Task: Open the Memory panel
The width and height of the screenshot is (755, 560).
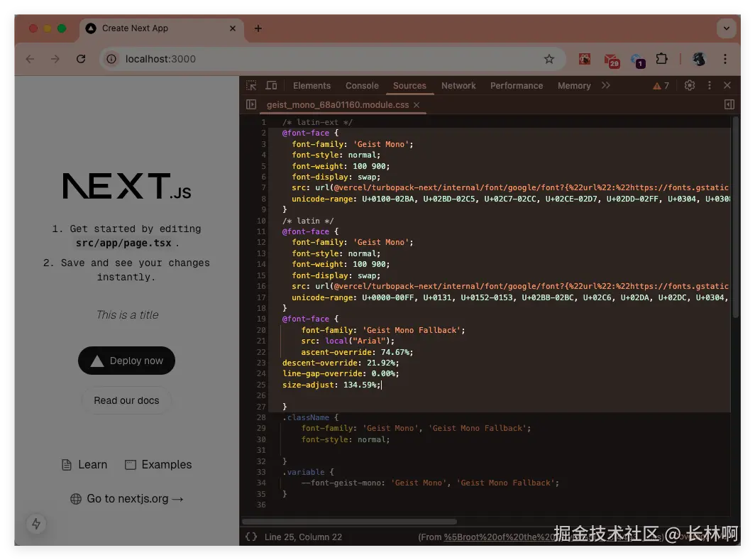Action: 574,85
